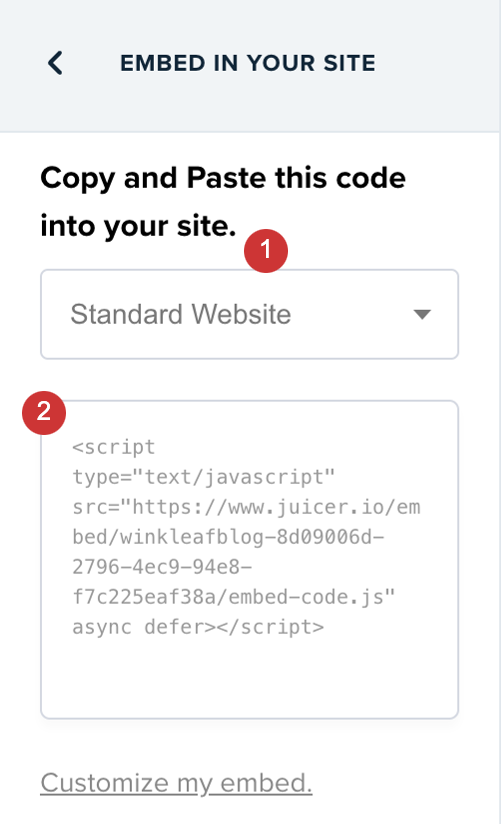The height and width of the screenshot is (824, 501).
Task: Click the 2796-4ec9-94e8- code line
Action: 162,567
